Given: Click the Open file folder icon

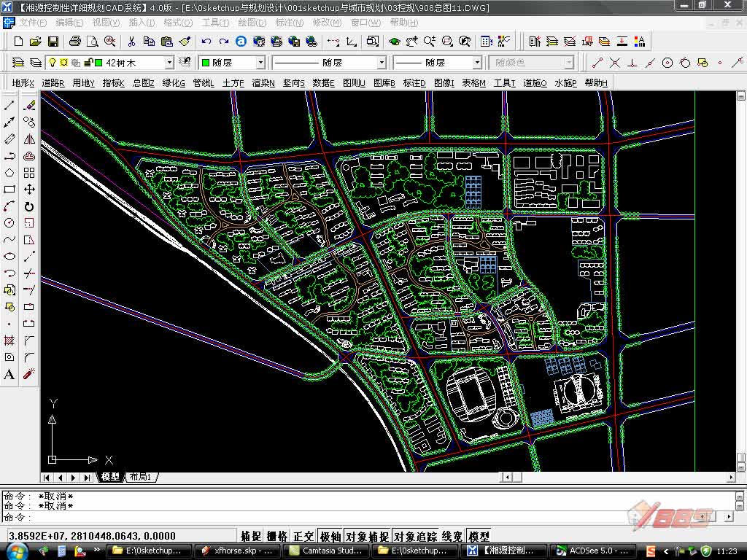Looking at the screenshot, I should (37, 42).
